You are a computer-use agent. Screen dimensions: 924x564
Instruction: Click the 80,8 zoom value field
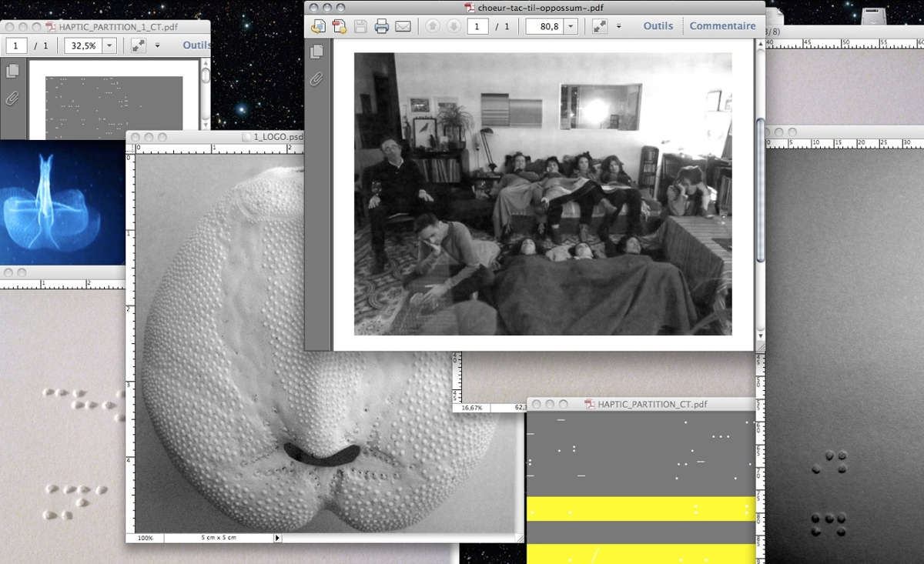(x=544, y=26)
